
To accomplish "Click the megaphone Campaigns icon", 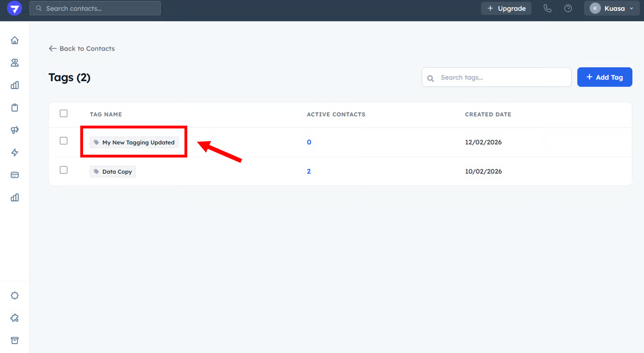I will [x=15, y=130].
